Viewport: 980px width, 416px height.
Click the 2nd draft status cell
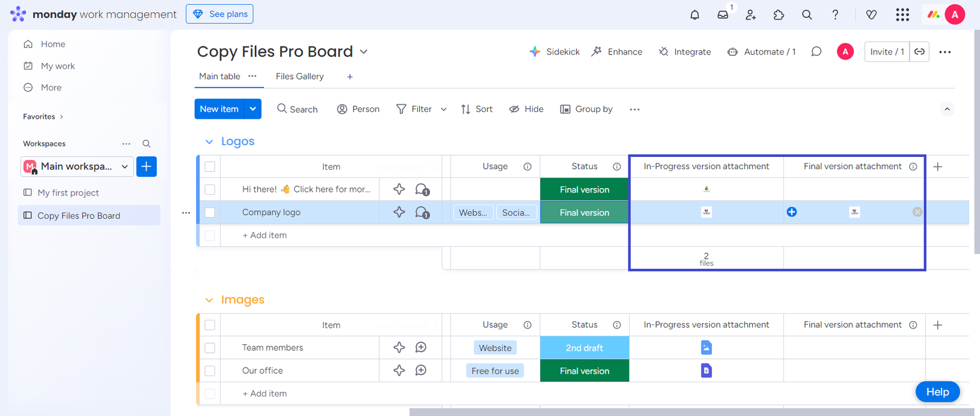(x=584, y=348)
